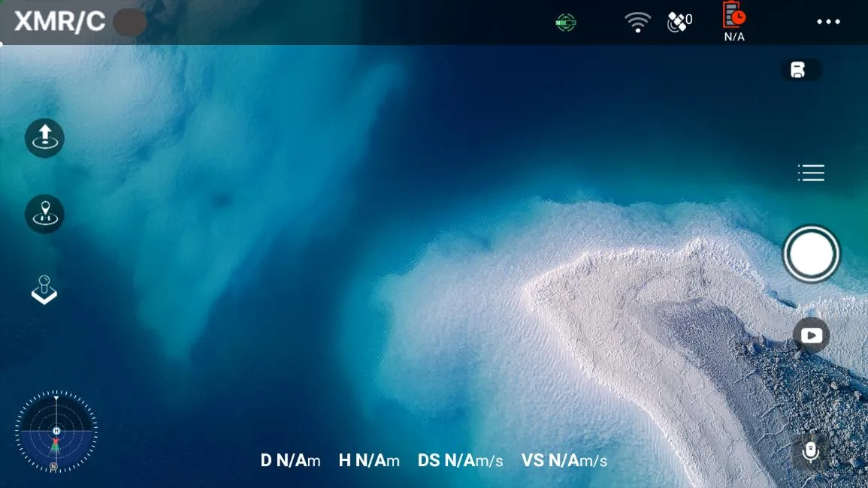Expand the camera settings list icon
Screen dimensions: 868x488
(x=811, y=173)
